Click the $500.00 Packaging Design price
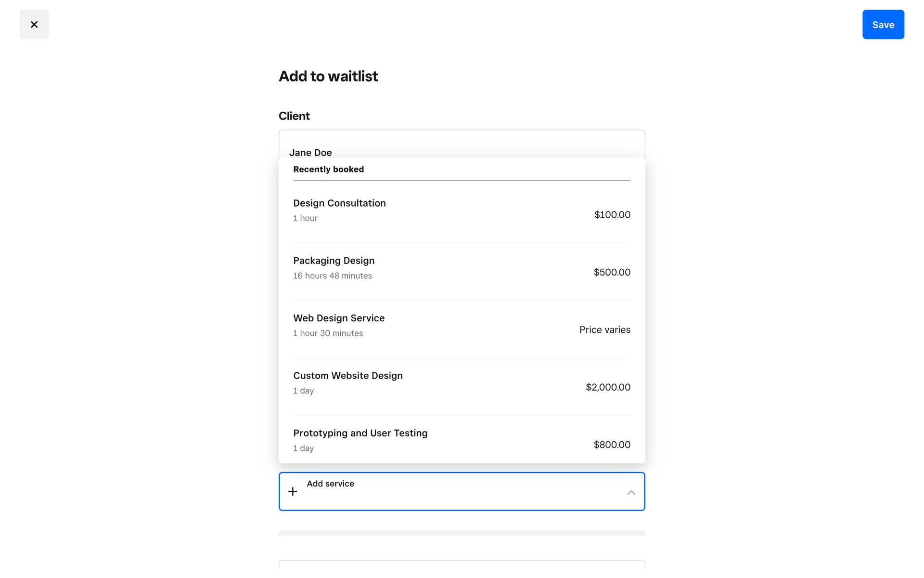This screenshot has width=924, height=578. point(612,272)
